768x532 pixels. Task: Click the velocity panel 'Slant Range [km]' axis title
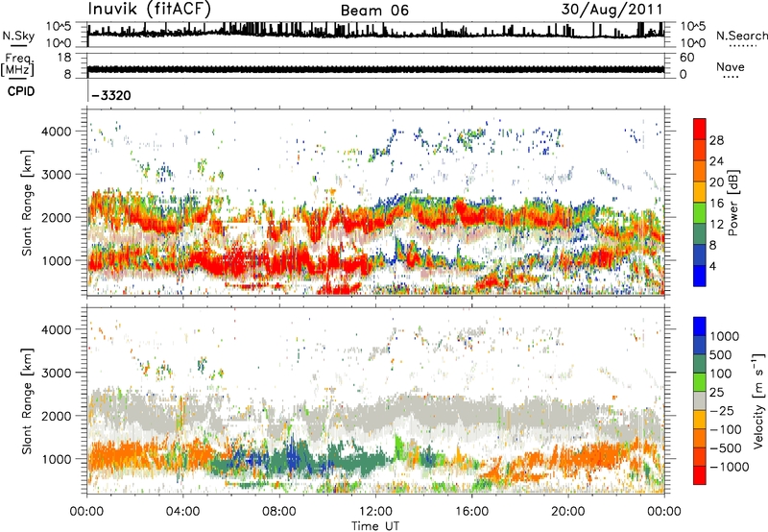coord(27,400)
